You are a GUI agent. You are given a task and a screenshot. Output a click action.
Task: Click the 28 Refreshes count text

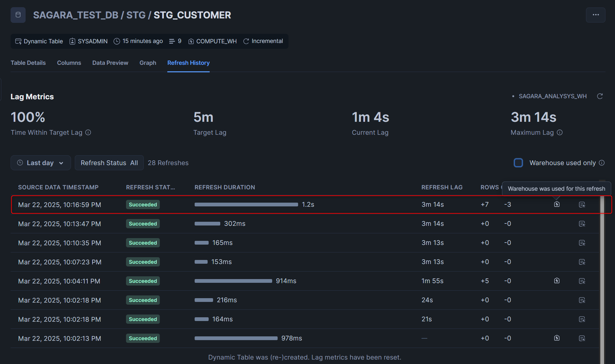[168, 163]
